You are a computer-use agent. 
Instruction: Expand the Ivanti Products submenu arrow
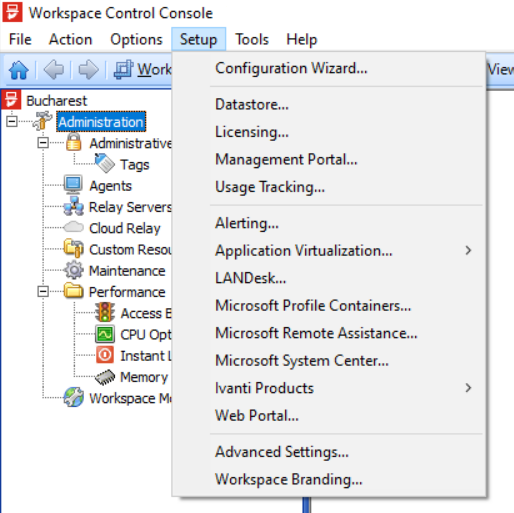coord(468,388)
